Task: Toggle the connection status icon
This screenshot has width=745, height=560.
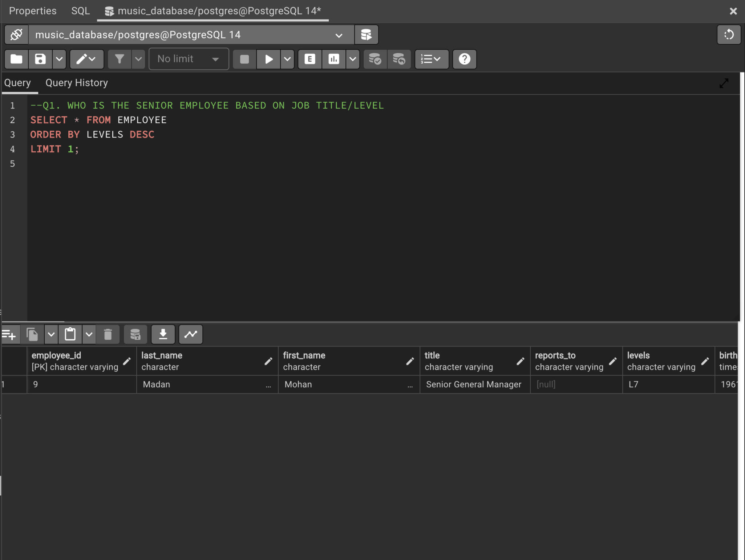Action: tap(16, 34)
